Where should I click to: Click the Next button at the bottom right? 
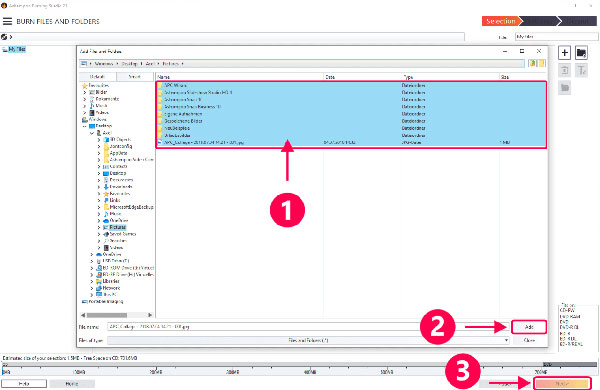pos(562,383)
